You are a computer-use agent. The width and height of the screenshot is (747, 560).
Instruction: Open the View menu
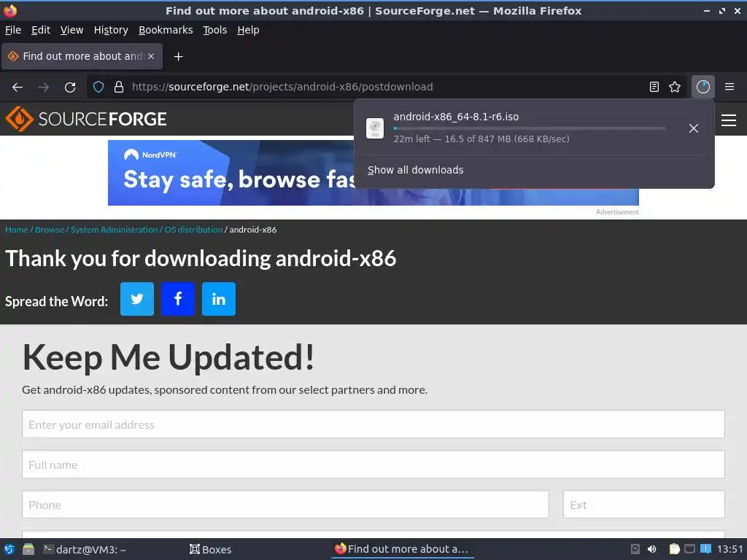point(72,30)
